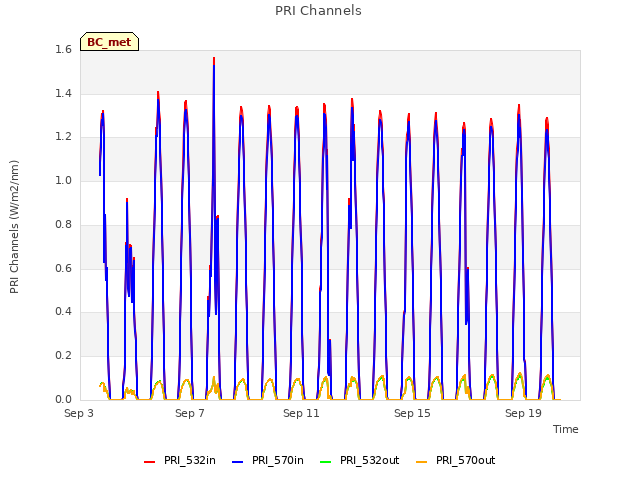Click the 0.2 y-axis tick label
The height and width of the screenshot is (480, 640).
tap(63, 356)
